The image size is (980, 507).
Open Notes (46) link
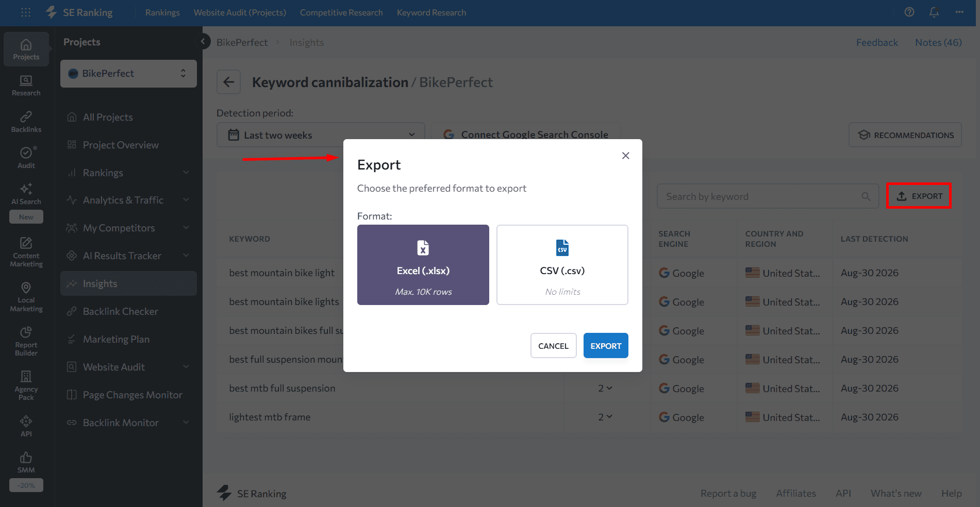click(938, 42)
